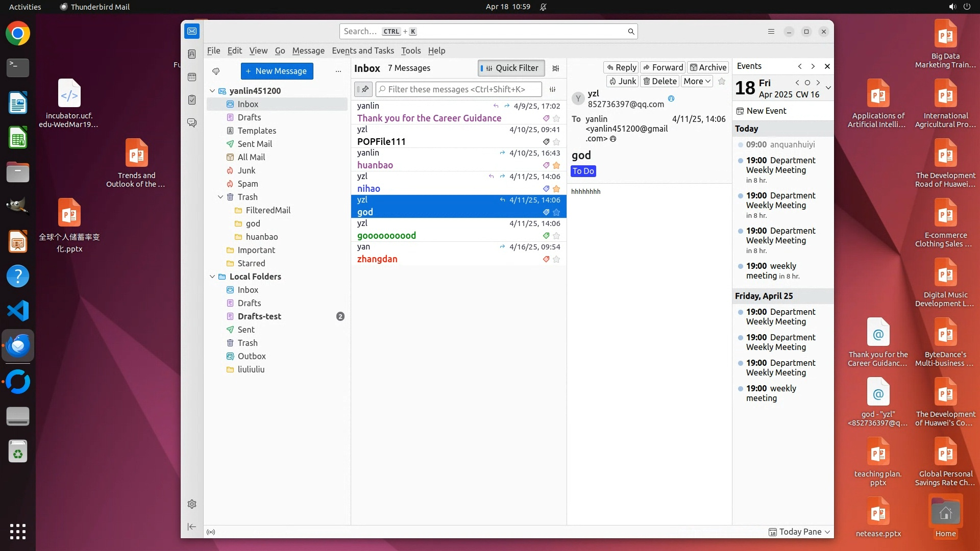Open message list display options icon

pyautogui.click(x=556, y=68)
